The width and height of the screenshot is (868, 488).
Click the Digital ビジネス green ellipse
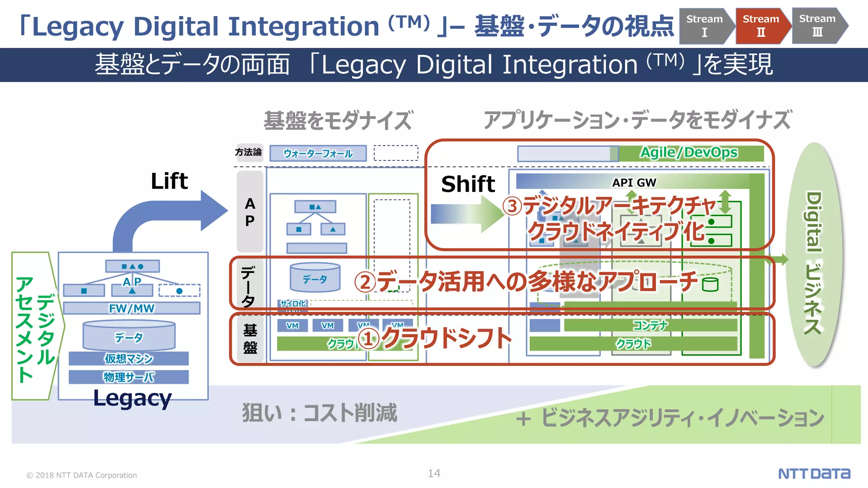tap(814, 254)
